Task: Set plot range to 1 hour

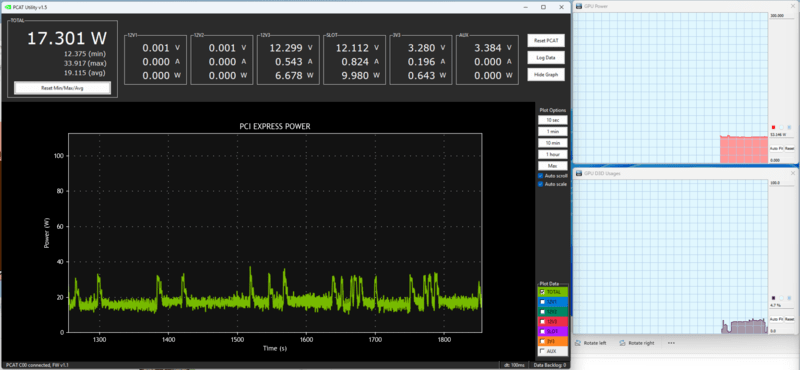Action: click(553, 154)
